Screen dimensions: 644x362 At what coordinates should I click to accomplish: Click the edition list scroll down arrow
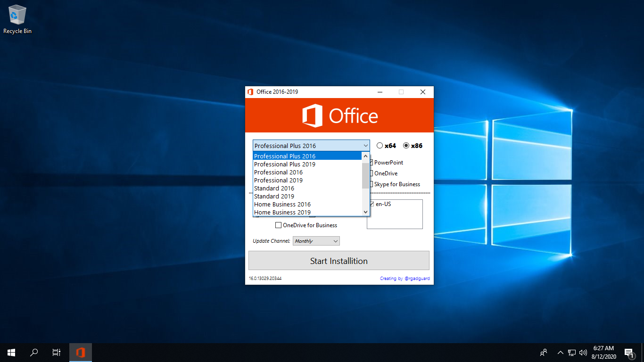[365, 212]
